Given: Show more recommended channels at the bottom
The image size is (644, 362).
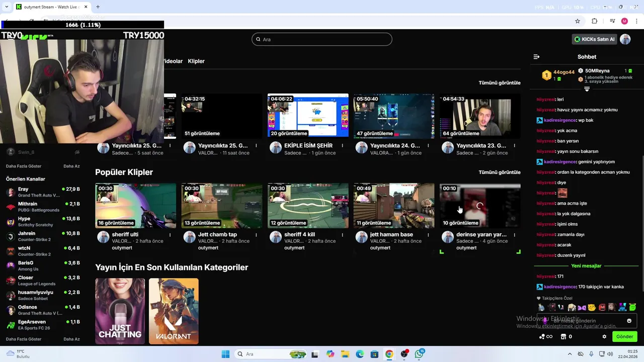Looking at the screenshot, I should click(x=24, y=339).
